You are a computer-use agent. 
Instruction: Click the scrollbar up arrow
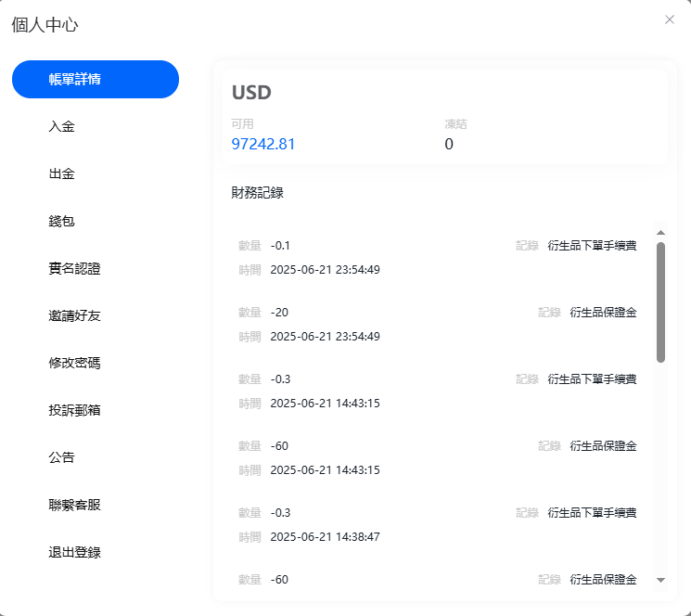[660, 233]
